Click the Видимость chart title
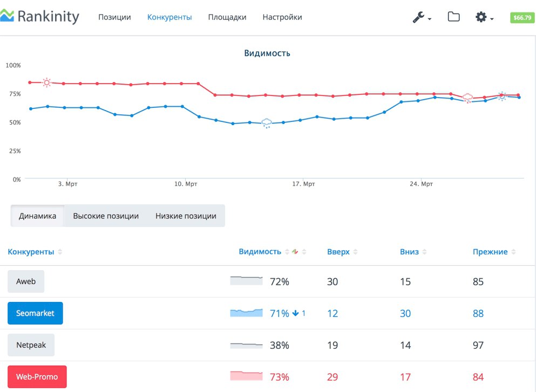 (267, 53)
